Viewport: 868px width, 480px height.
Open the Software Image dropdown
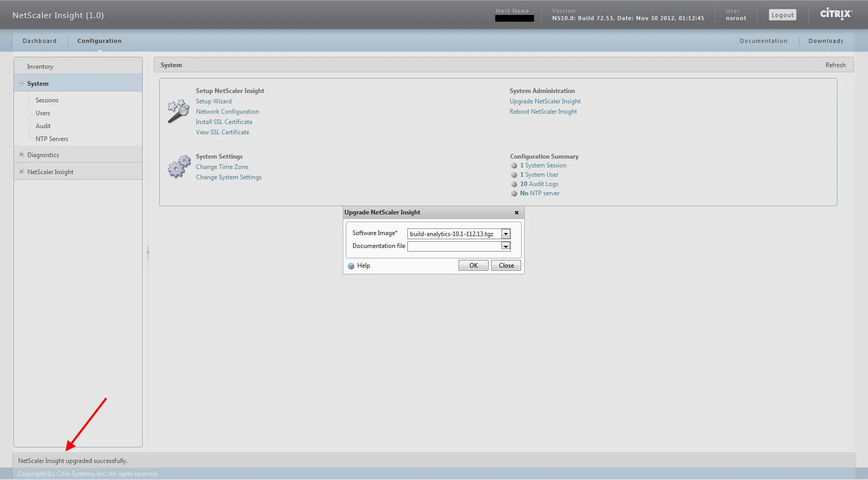tap(506, 234)
